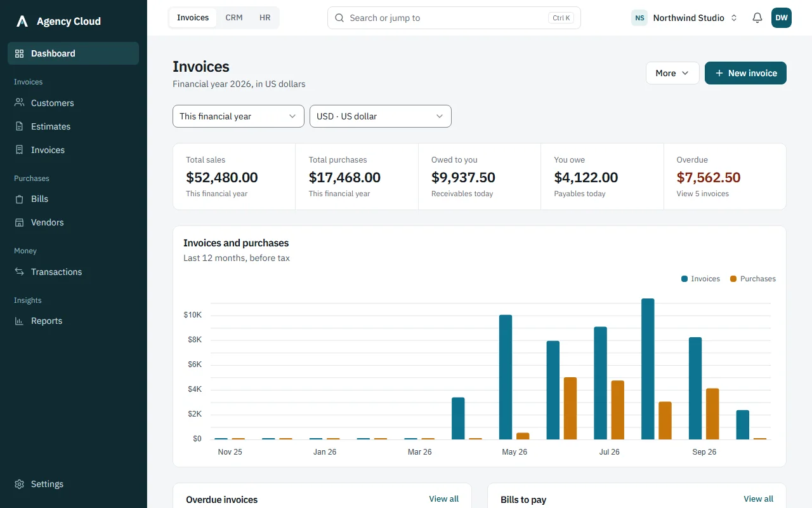Click View all for Overdue invoices
Image resolution: width=812 pixels, height=508 pixels.
(444, 499)
